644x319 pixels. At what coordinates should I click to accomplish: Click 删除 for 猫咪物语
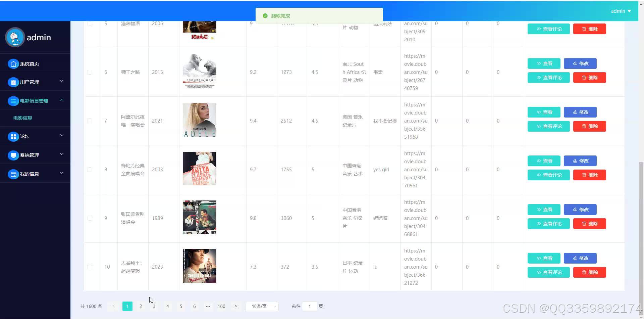590,29
